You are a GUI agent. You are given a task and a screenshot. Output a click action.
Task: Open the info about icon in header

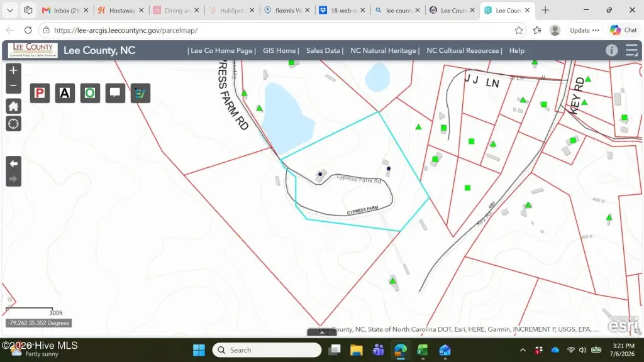pos(611,50)
